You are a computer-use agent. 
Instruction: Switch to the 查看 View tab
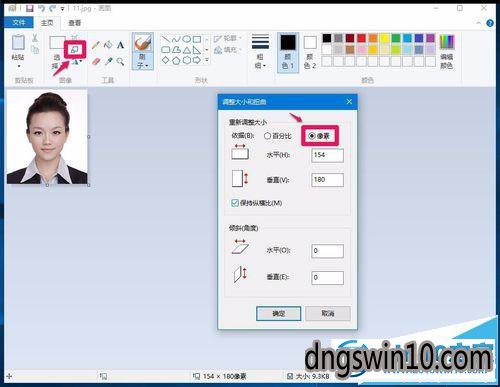click(74, 23)
